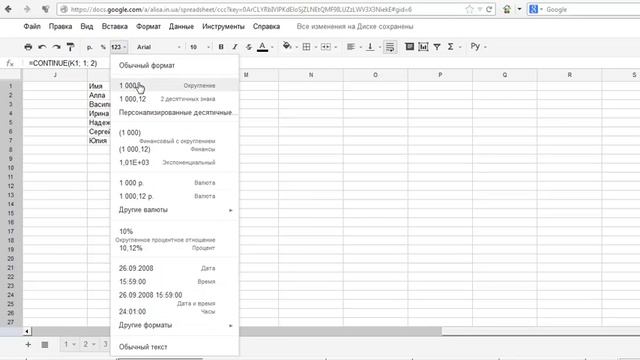Screen dimensions: 640x360
Task: Select Обычный формат option
Action: [x=175, y=65]
